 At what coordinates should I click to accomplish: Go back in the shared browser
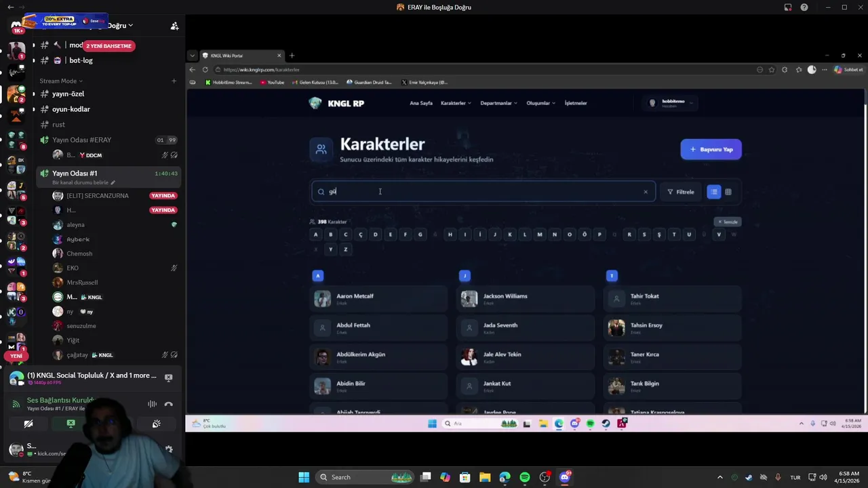(193, 70)
